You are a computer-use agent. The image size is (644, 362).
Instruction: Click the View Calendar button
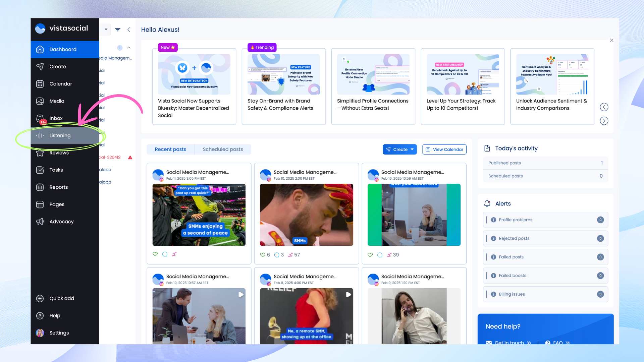[x=444, y=149]
